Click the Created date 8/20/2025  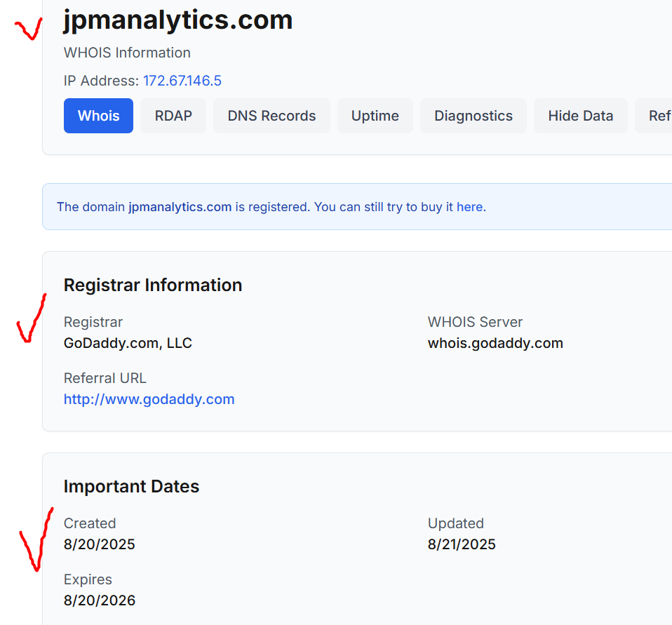[99, 544]
